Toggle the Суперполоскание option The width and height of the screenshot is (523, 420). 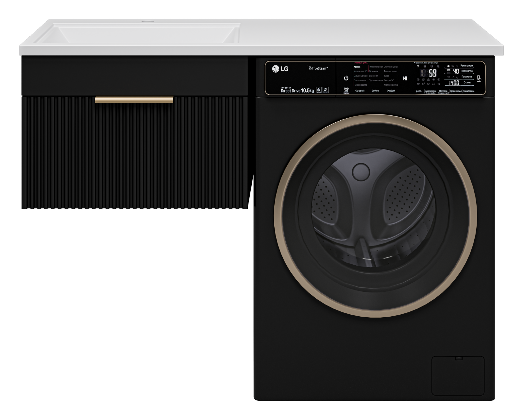click(x=430, y=91)
